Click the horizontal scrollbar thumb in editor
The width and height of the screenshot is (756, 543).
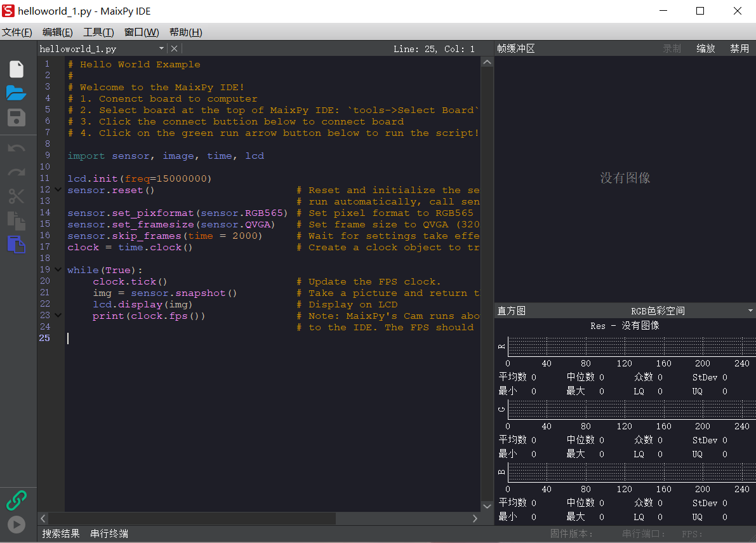click(192, 518)
